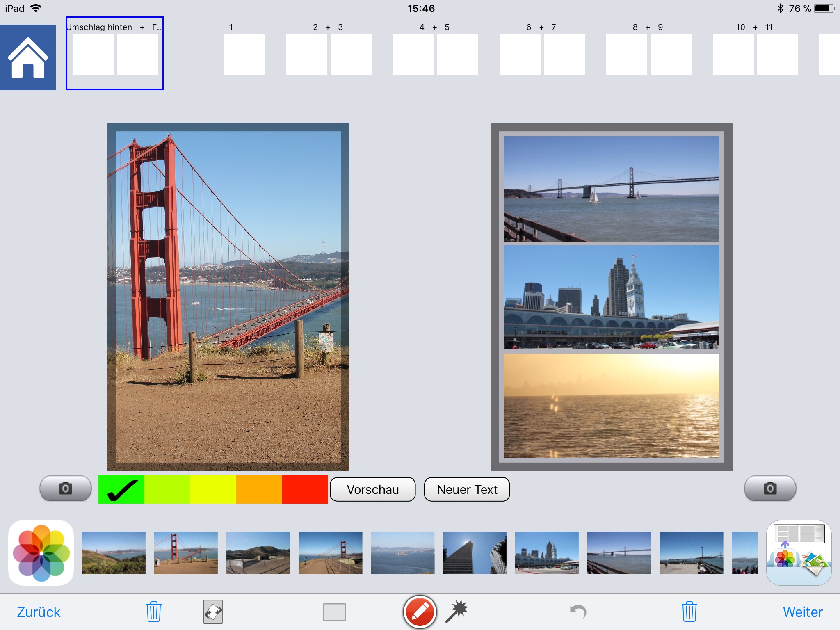The width and height of the screenshot is (840, 630).
Task: Select the green checkmark color swatch
Action: click(x=121, y=489)
